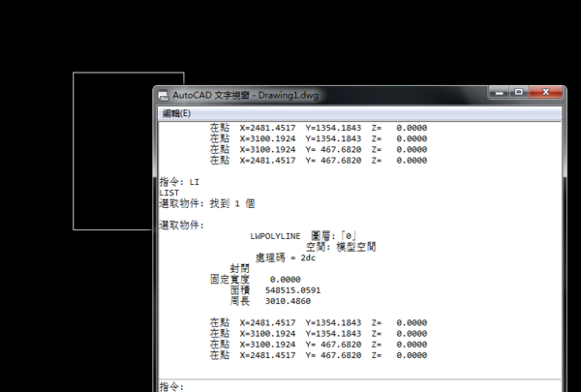This screenshot has width=581, height=392.
Task: Click the AutoCAD text window title bar icon
Action: 163,96
